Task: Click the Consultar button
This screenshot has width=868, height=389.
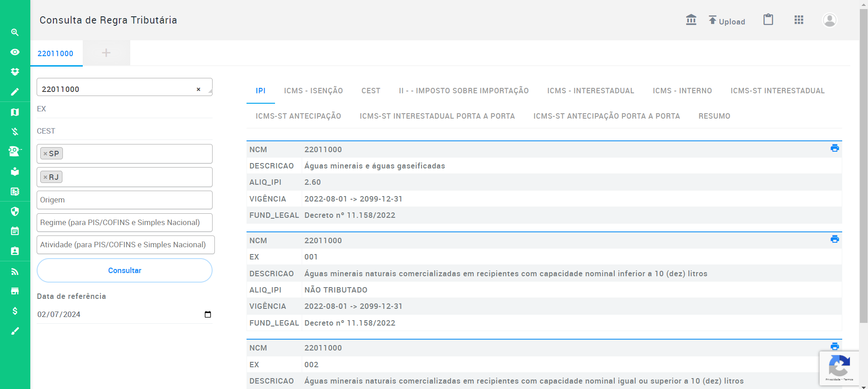Action: 124,270
